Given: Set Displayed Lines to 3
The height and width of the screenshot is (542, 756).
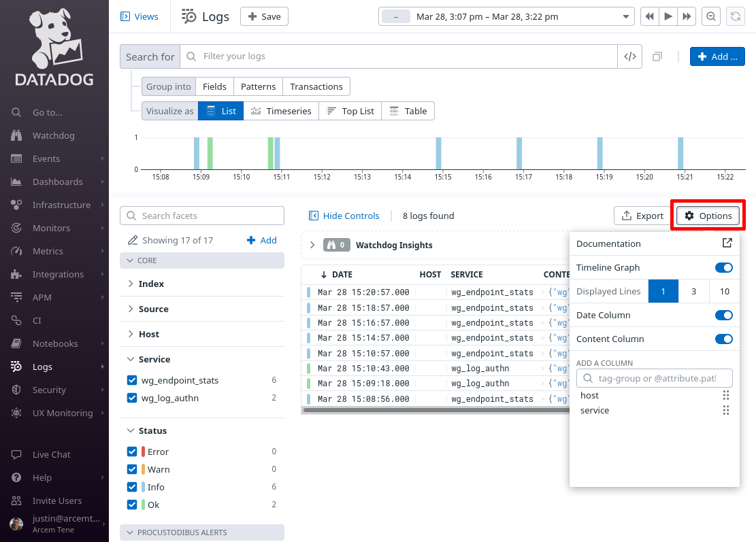Looking at the screenshot, I should (693, 291).
